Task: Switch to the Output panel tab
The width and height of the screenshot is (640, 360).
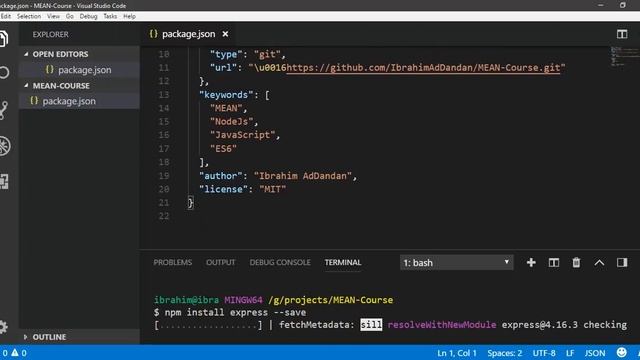Action: pyautogui.click(x=221, y=262)
